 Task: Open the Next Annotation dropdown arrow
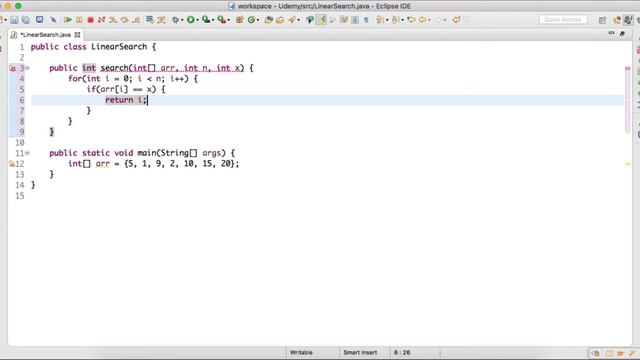(x=387, y=20)
